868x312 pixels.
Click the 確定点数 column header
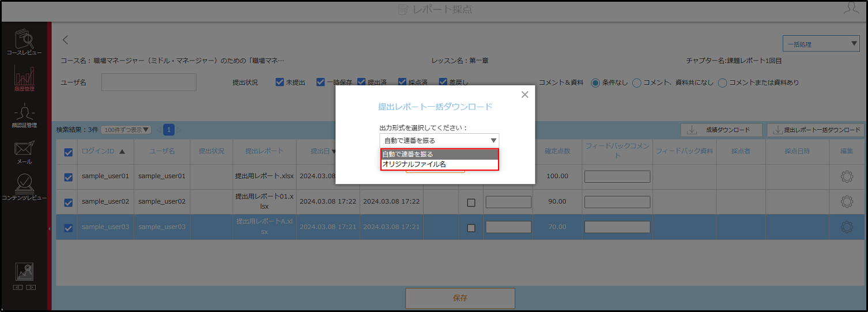(557, 151)
